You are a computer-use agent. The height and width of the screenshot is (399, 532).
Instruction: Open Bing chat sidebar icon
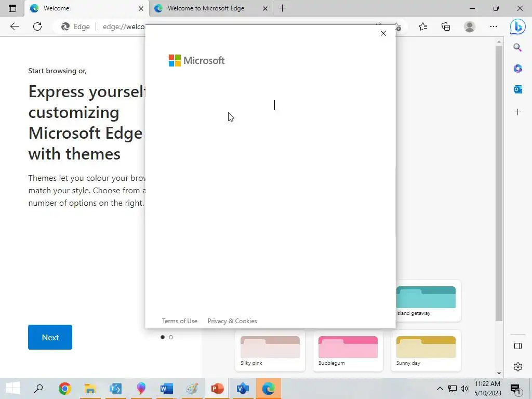[x=517, y=26]
